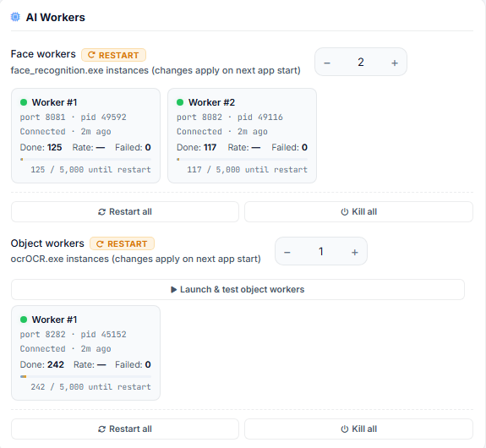
Task: Select the face Worker #2 card title
Action: coord(211,102)
